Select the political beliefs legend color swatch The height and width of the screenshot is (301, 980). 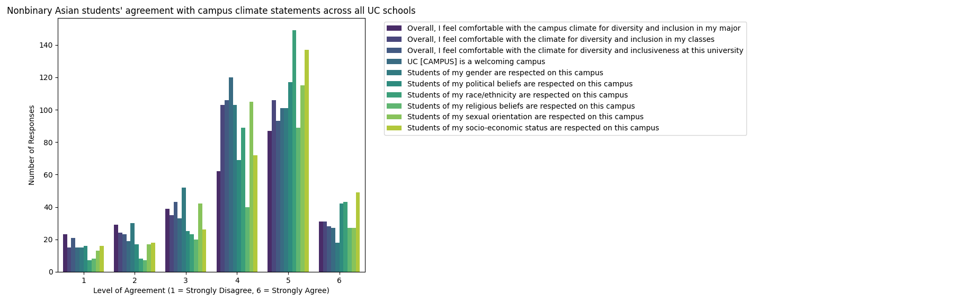click(x=394, y=84)
